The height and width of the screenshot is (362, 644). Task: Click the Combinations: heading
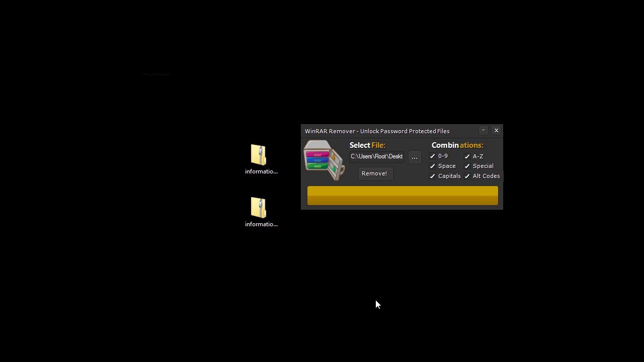click(x=457, y=145)
